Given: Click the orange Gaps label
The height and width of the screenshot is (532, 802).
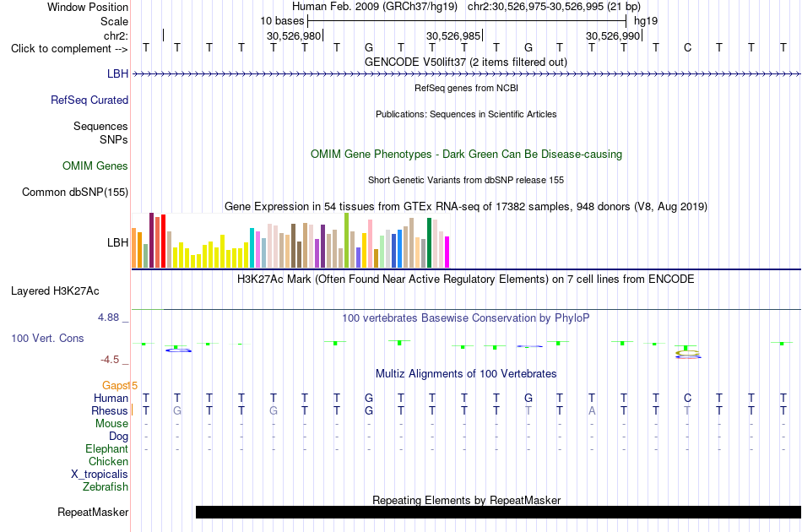Looking at the screenshot, I should (115, 385).
